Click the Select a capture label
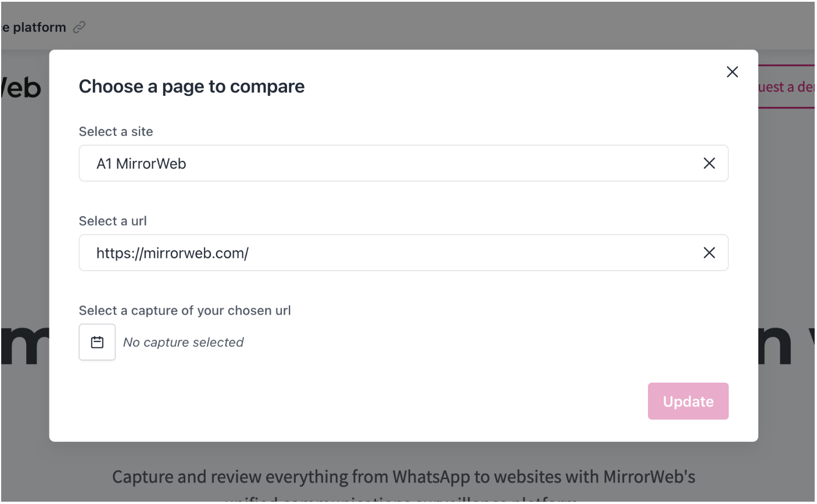 coord(185,311)
